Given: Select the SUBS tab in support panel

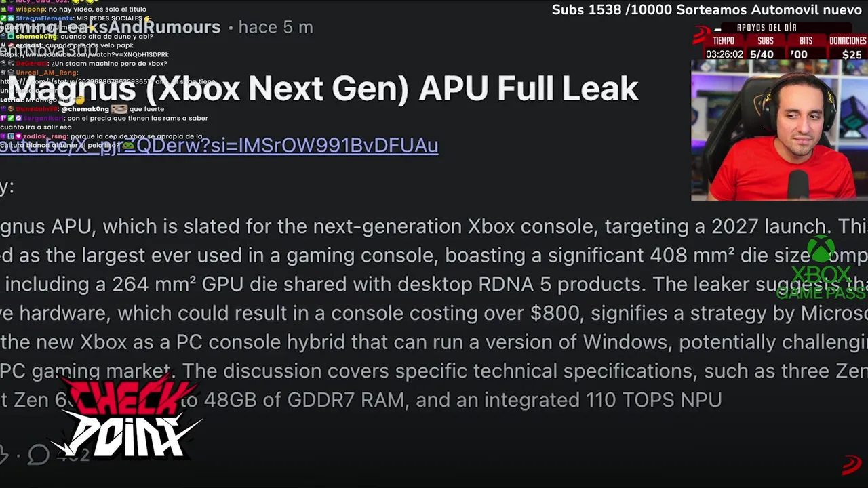Looking at the screenshot, I should click(x=765, y=41).
